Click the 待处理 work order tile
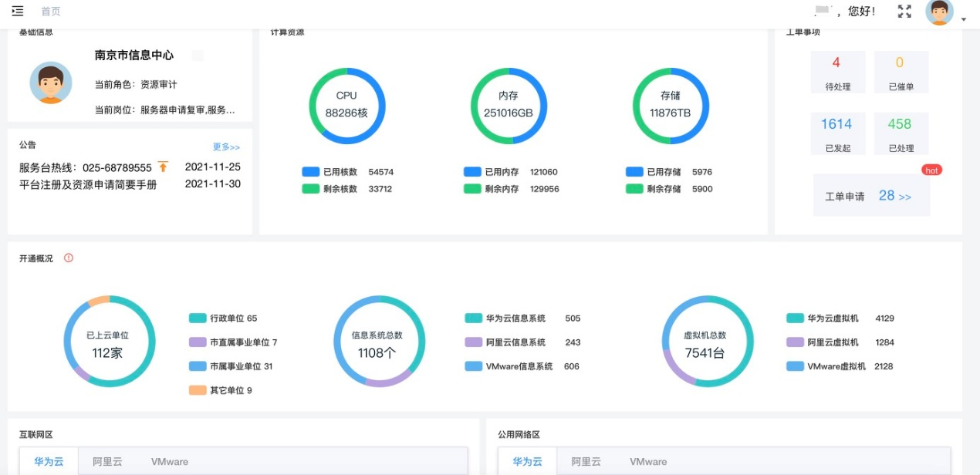Screen dimensions: 980x475 [x=837, y=72]
